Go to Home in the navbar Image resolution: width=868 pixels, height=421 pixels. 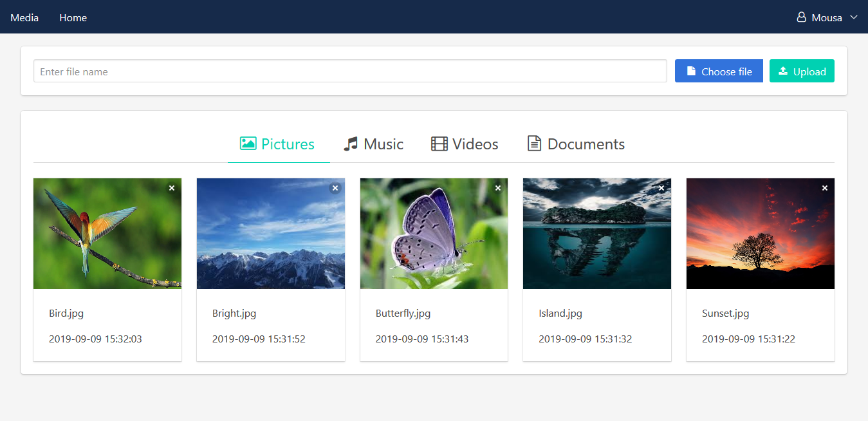pos(73,17)
